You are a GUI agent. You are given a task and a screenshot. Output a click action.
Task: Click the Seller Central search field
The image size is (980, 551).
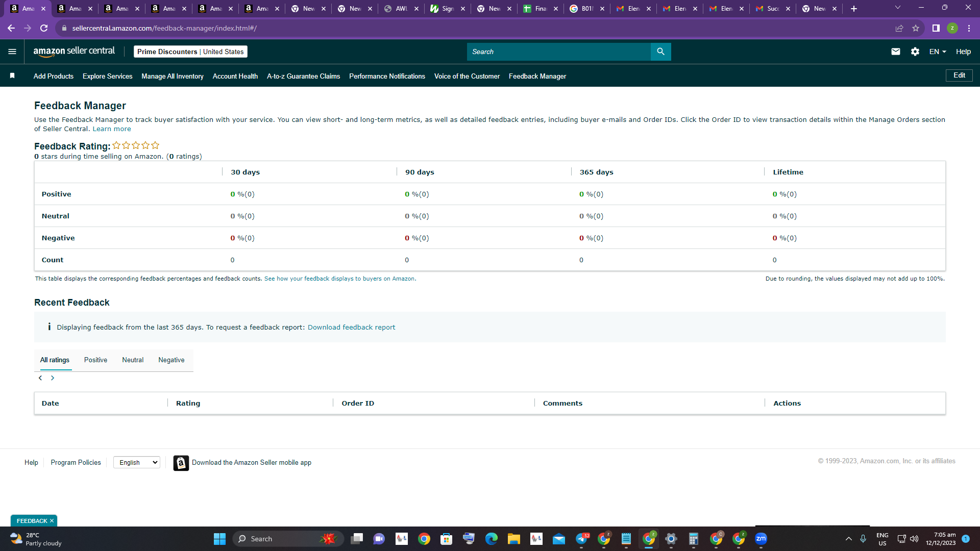point(559,52)
